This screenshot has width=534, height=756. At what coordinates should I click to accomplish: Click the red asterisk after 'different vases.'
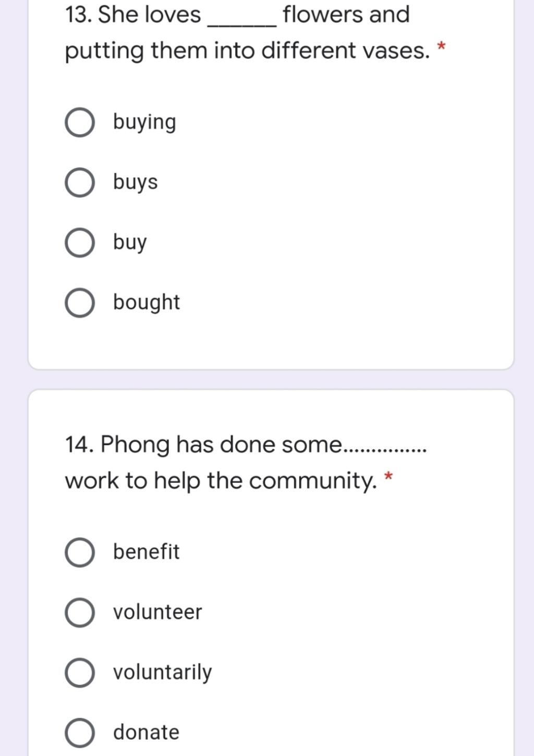pos(441,48)
